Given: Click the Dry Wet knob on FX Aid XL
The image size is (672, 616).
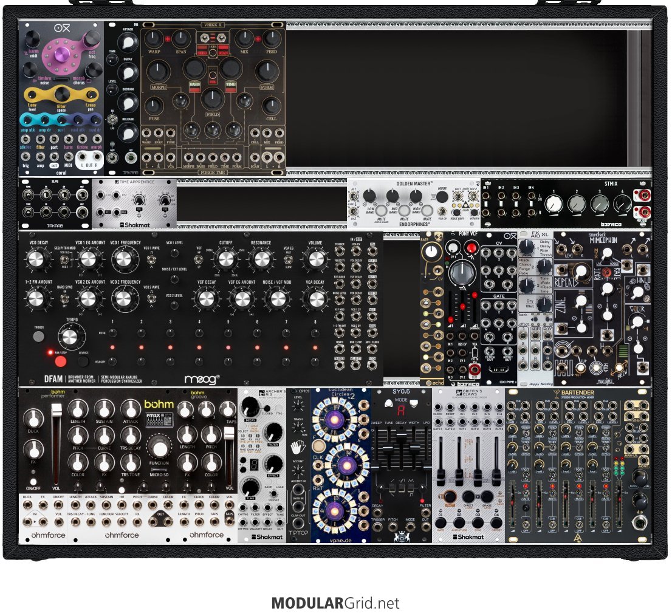Looking at the screenshot, I should click(544, 304).
